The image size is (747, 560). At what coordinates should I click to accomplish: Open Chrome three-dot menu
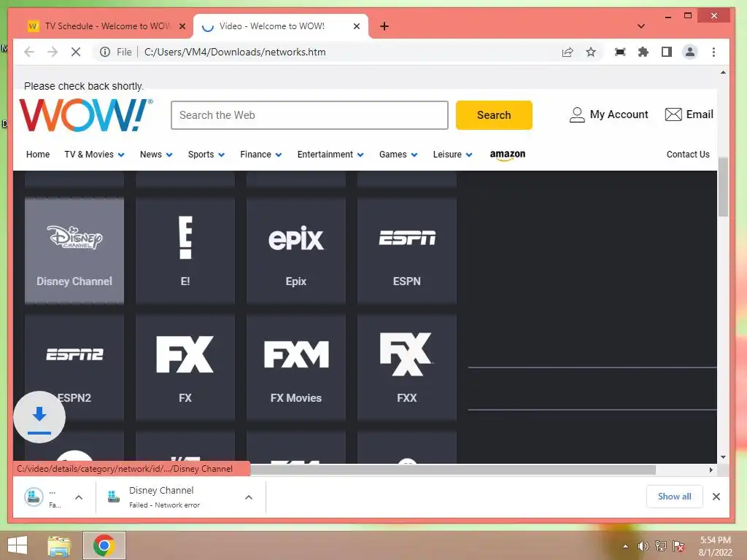pos(713,52)
